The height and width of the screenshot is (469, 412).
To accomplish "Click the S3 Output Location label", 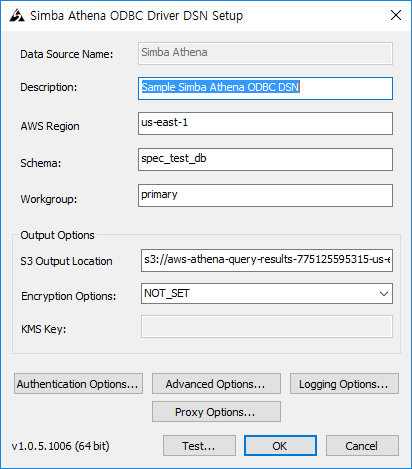I will click(x=66, y=261).
